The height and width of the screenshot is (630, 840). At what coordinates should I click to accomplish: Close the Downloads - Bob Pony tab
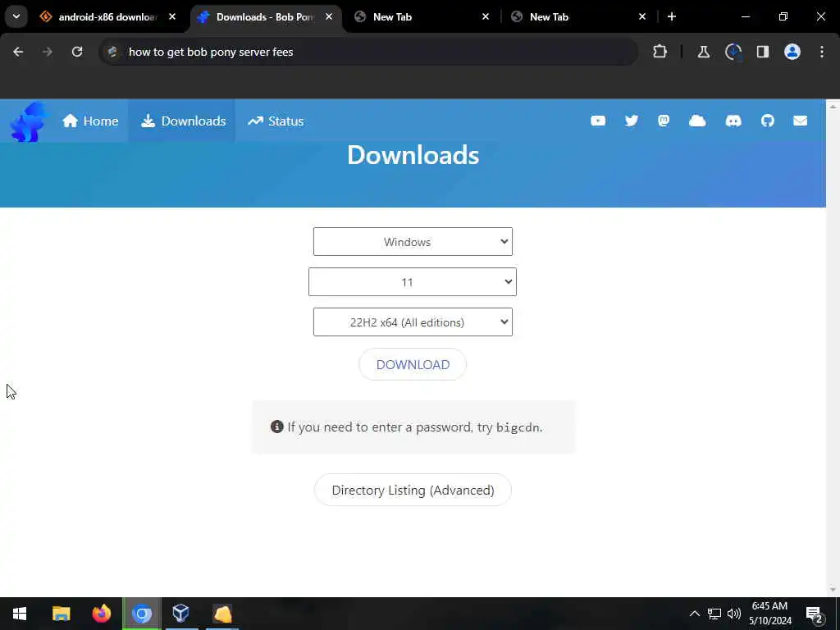(329, 16)
